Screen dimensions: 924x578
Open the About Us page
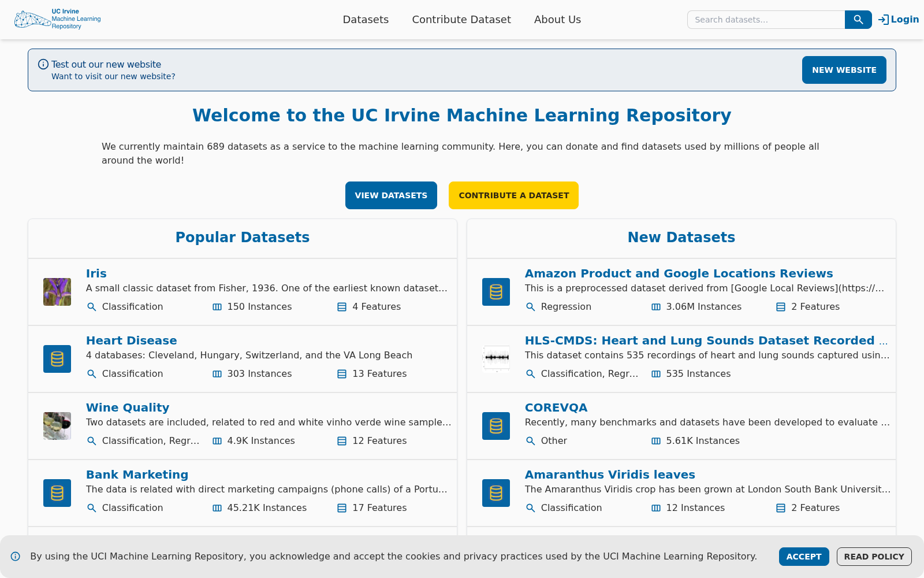click(557, 20)
